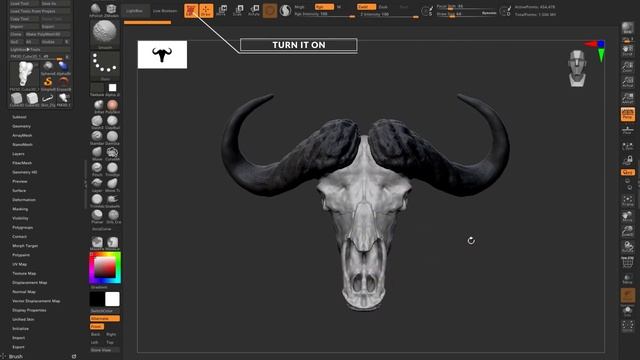Click the Load Tool button
This screenshot has width=640, height=360.
point(24,3)
